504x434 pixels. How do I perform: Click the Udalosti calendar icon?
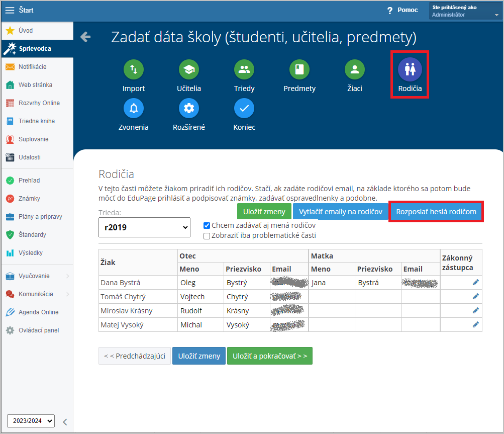[x=10, y=157]
